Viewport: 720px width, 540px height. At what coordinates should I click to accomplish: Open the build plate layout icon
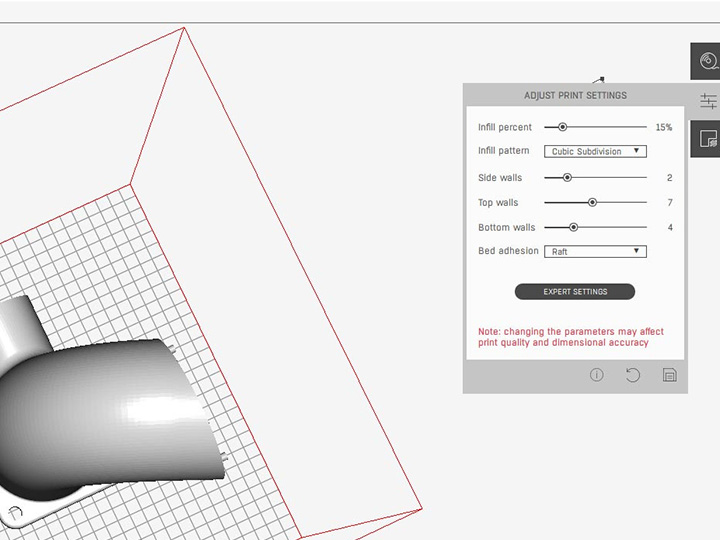click(708, 139)
